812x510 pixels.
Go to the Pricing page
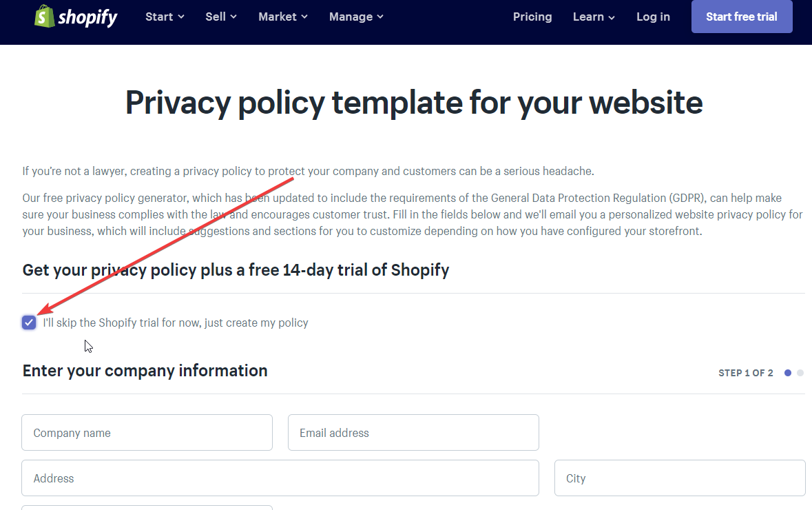[532, 17]
